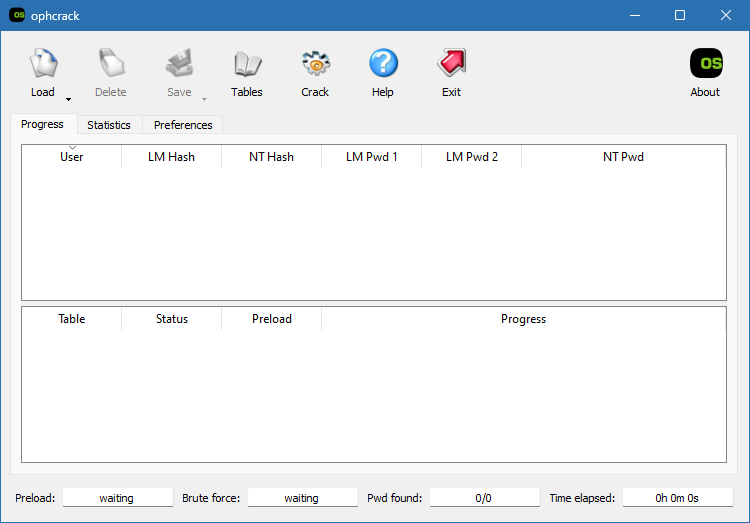Click the Progress column header in lower table

[523, 319]
